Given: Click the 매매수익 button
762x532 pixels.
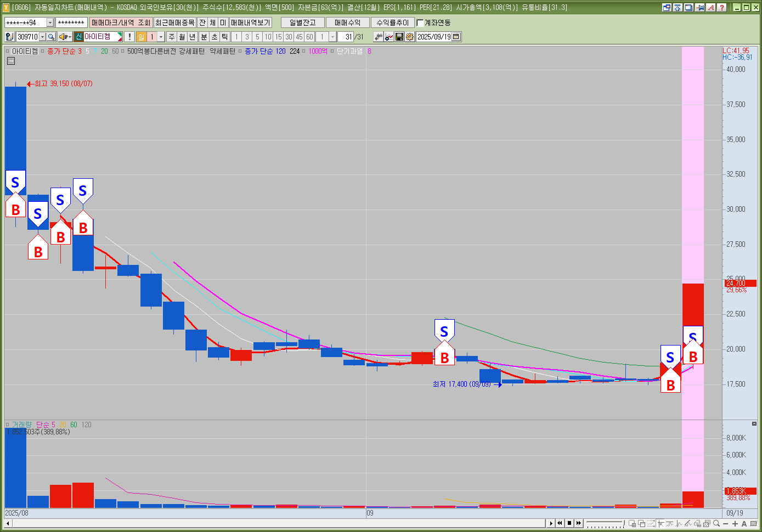Looking at the screenshot, I should pyautogui.click(x=348, y=22).
